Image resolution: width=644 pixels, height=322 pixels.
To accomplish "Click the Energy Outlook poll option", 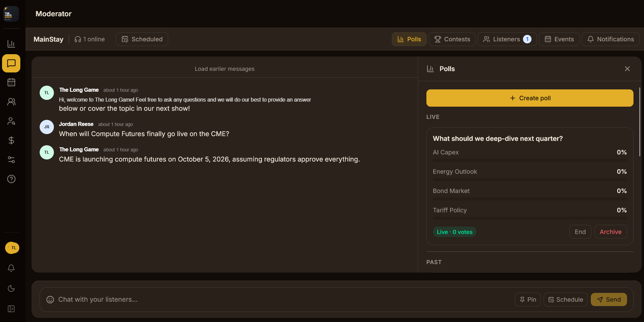I will click(530, 175).
